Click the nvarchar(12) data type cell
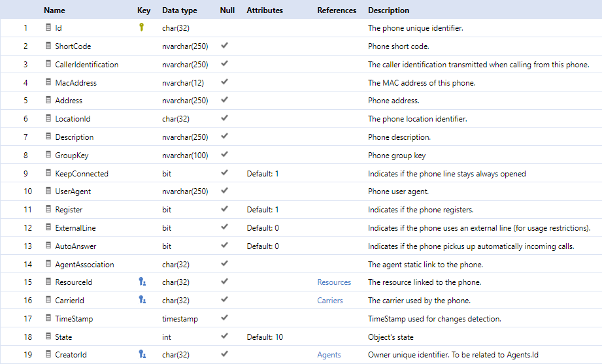This screenshot has width=602, height=364. click(x=183, y=82)
